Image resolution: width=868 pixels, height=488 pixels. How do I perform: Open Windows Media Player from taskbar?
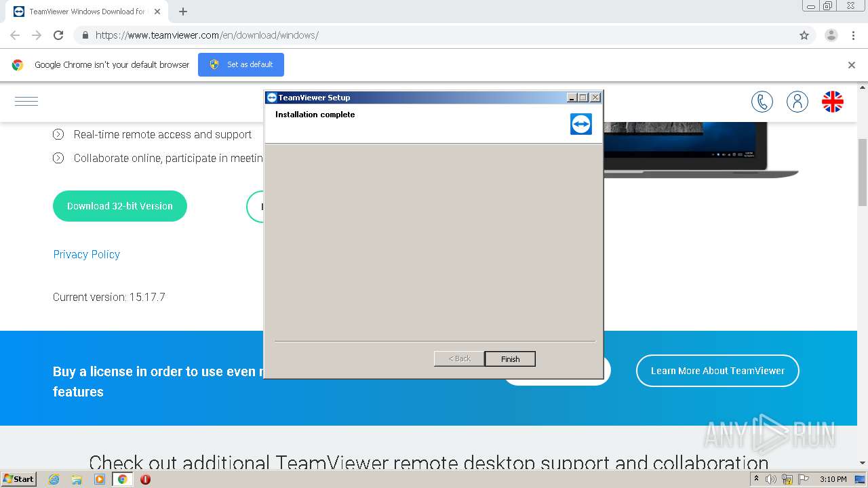[100, 479]
